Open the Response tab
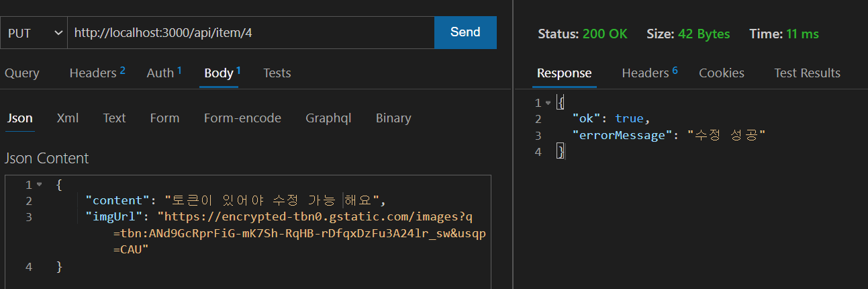Screen dimensions: 868x289 [565, 73]
